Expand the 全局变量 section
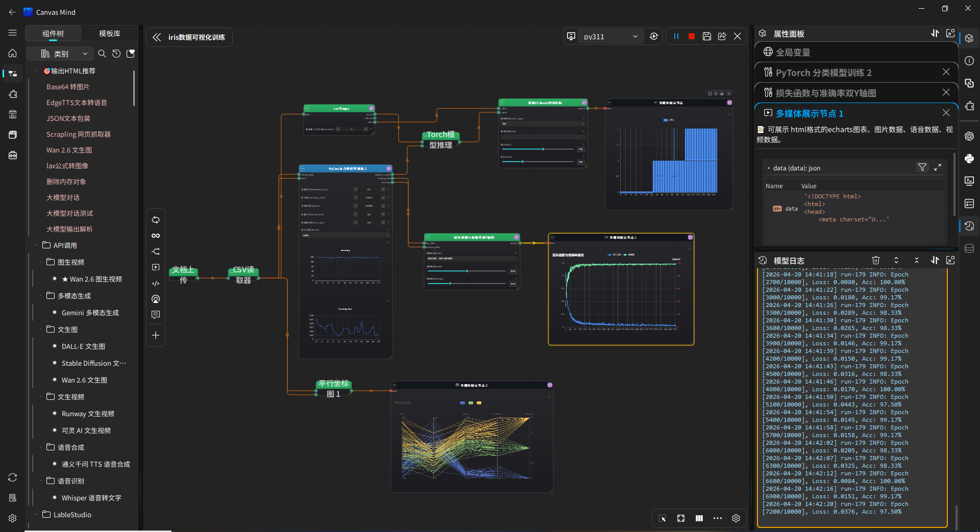 [855, 52]
